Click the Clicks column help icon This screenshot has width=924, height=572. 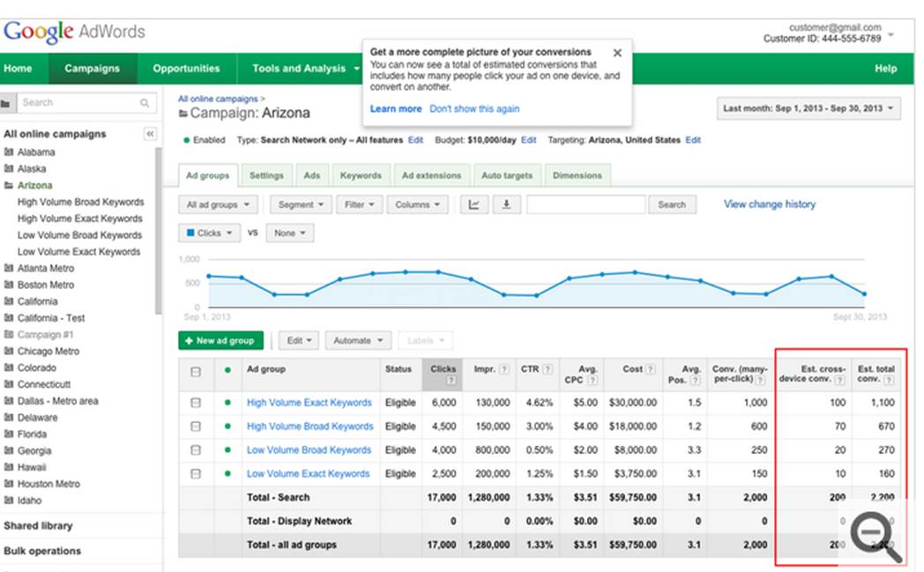(x=451, y=381)
